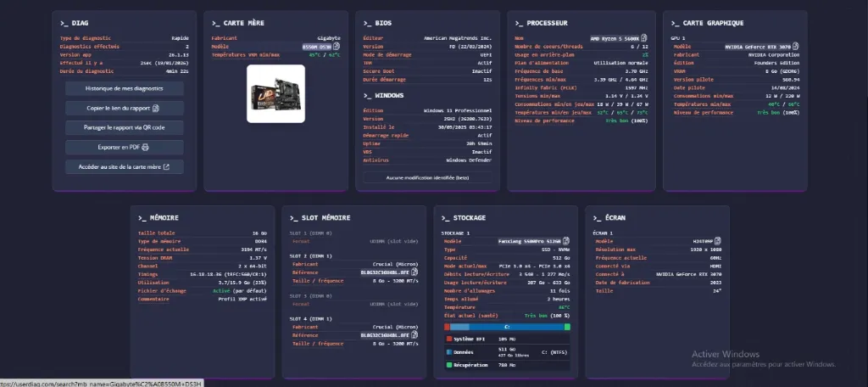Click the Gigabyte motherboard product image

pos(275,94)
